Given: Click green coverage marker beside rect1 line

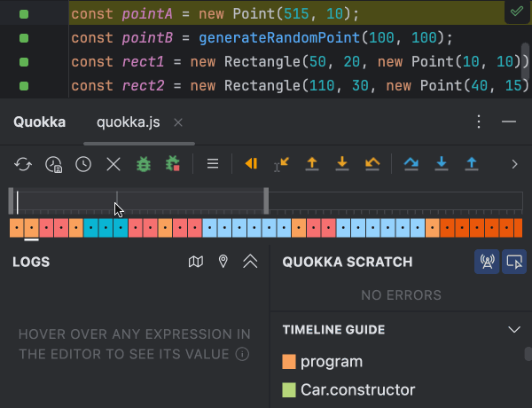Looking at the screenshot, I should click(24, 62).
